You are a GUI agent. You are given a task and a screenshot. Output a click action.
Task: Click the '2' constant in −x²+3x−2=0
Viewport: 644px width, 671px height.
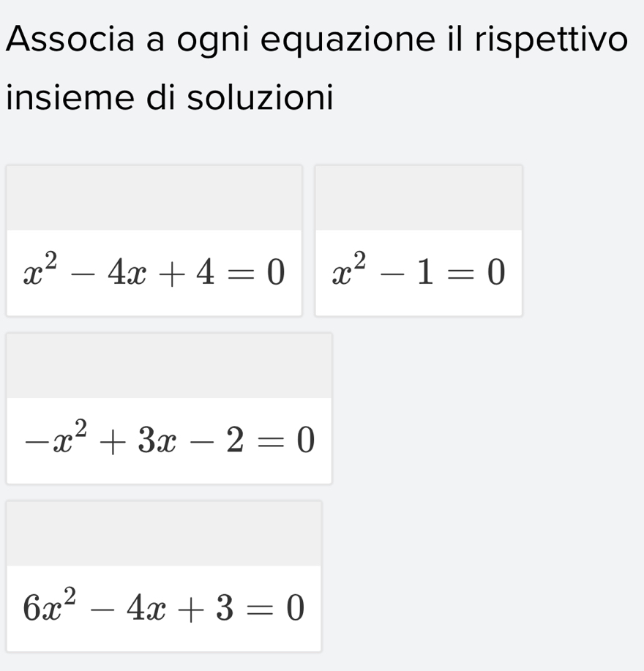[x=234, y=441]
